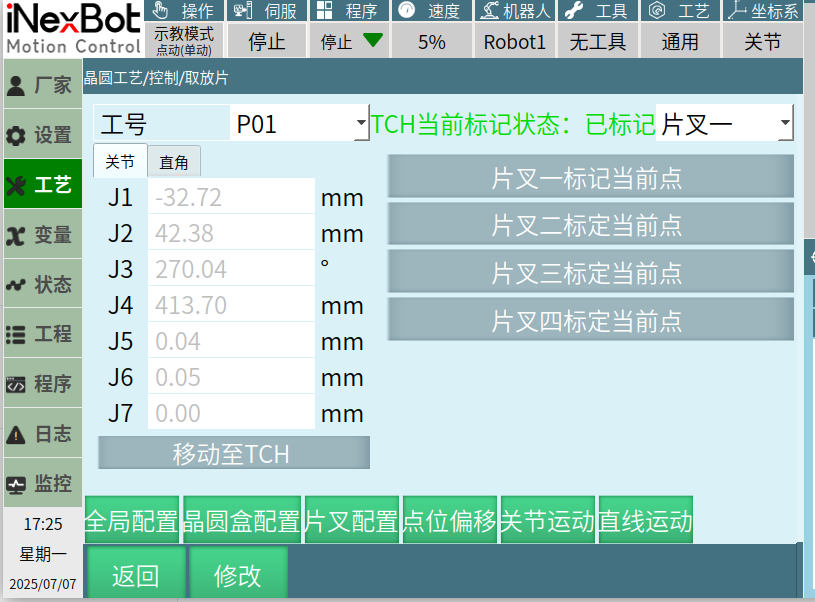The height and width of the screenshot is (602, 815).
Task: Click the 移动至TCH button
Action: pyautogui.click(x=233, y=454)
